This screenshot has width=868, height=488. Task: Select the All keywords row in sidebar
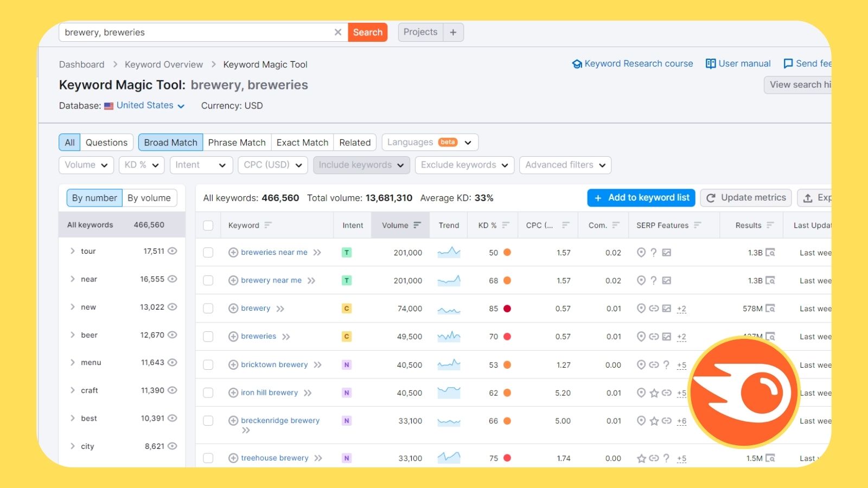[122, 225]
